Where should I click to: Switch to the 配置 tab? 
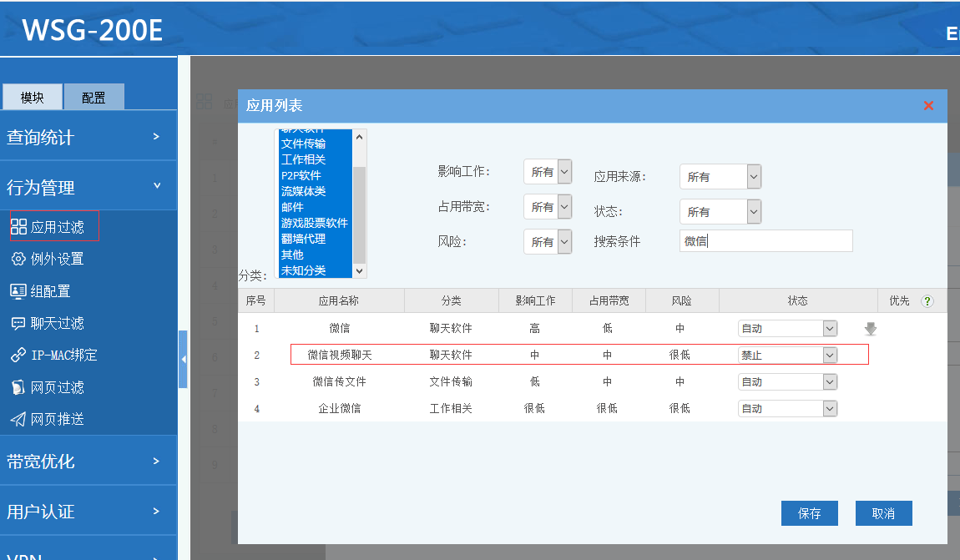click(x=93, y=98)
